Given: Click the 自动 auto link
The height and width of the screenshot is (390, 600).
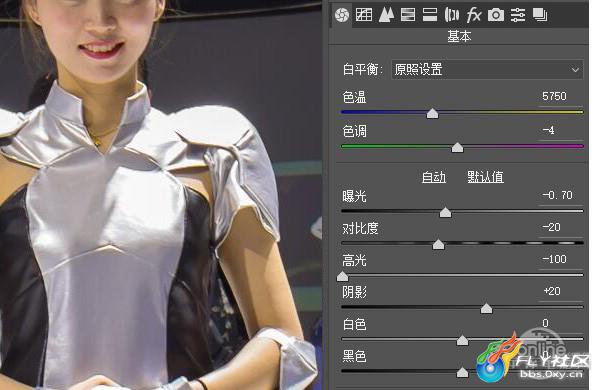Looking at the screenshot, I should point(434,177).
